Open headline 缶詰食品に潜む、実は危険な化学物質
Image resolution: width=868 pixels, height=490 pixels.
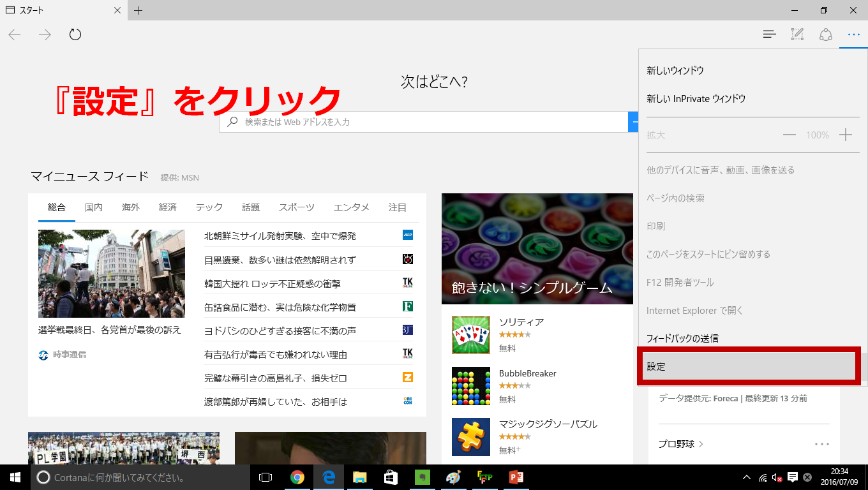coord(280,307)
